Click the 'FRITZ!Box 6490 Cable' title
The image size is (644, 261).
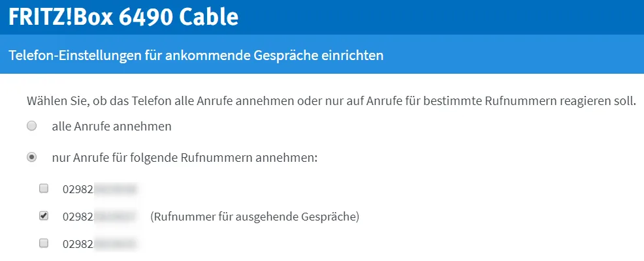click(123, 17)
